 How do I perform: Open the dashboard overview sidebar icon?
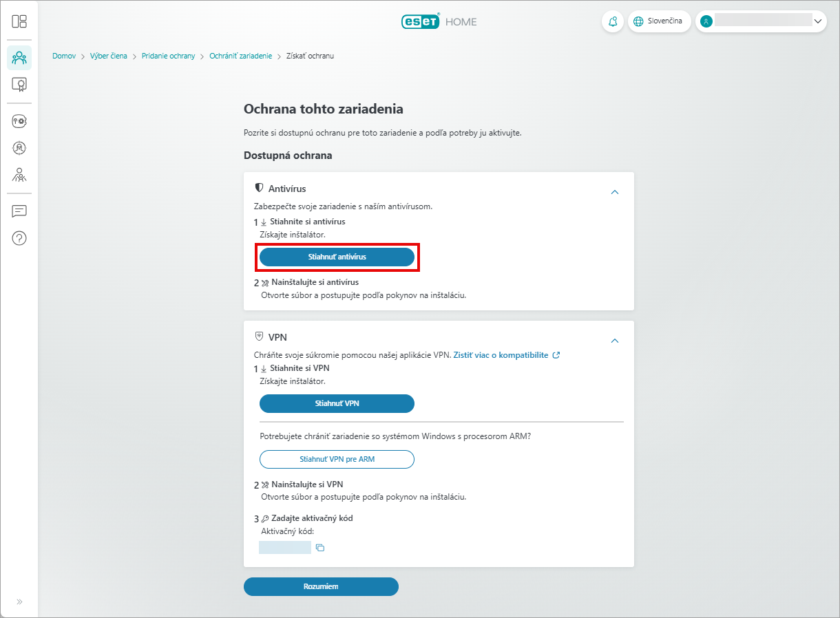[x=19, y=21]
